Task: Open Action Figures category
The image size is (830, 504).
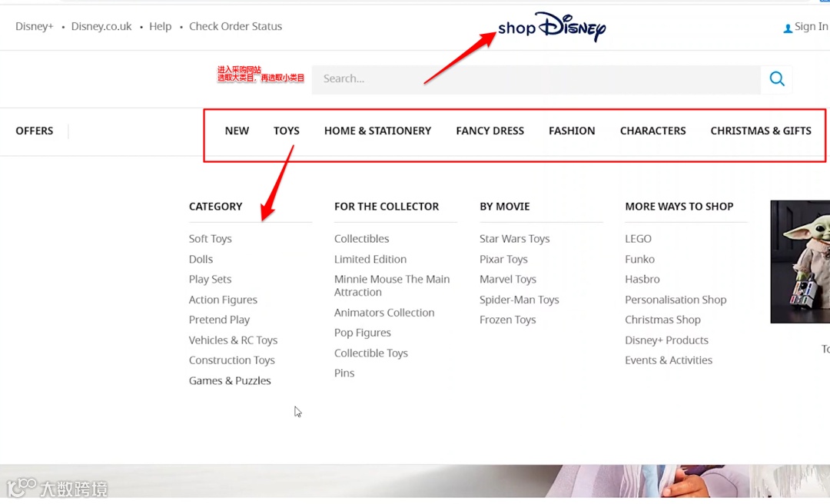Action: tap(223, 300)
